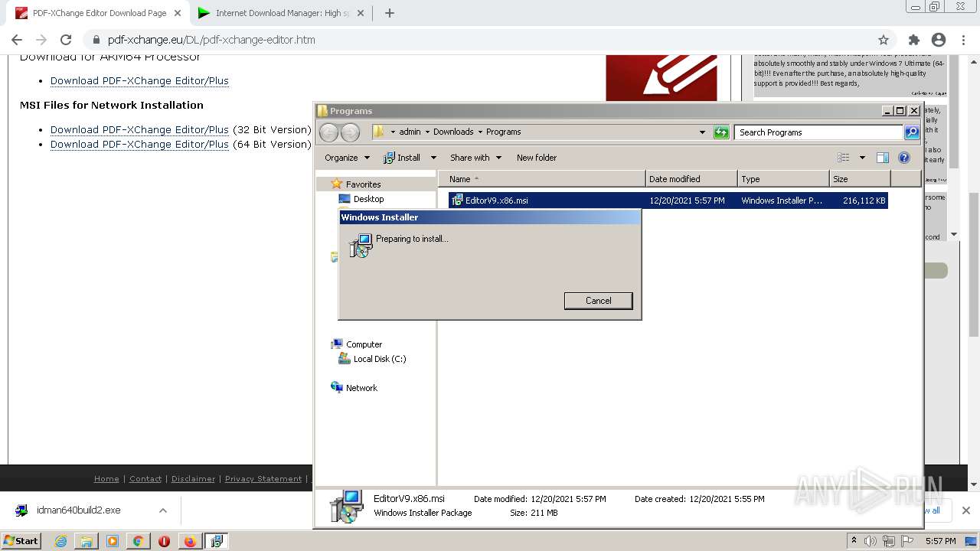
Task: Click the address bar URL field
Action: point(490,40)
